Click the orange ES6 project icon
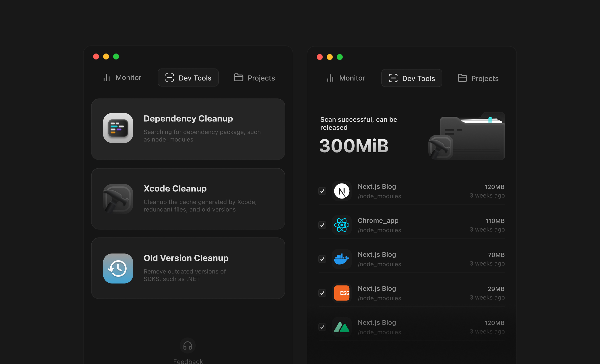 pyautogui.click(x=342, y=293)
